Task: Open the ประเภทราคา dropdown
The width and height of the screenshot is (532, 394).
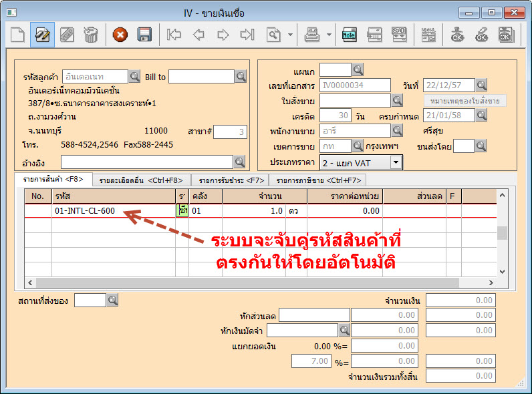Action: click(396, 162)
